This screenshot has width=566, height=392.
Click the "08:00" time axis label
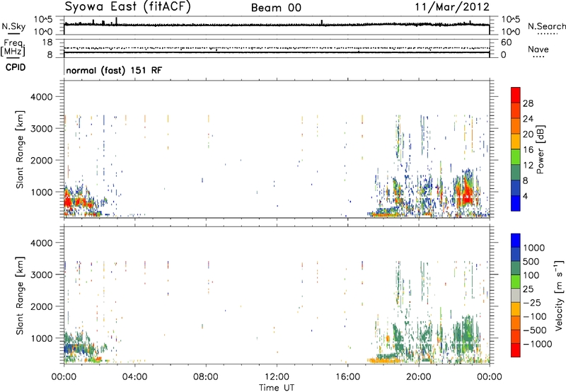(206, 377)
